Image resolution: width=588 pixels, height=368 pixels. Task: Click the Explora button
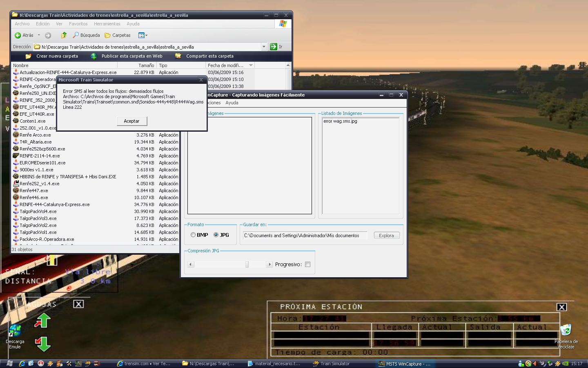point(386,236)
